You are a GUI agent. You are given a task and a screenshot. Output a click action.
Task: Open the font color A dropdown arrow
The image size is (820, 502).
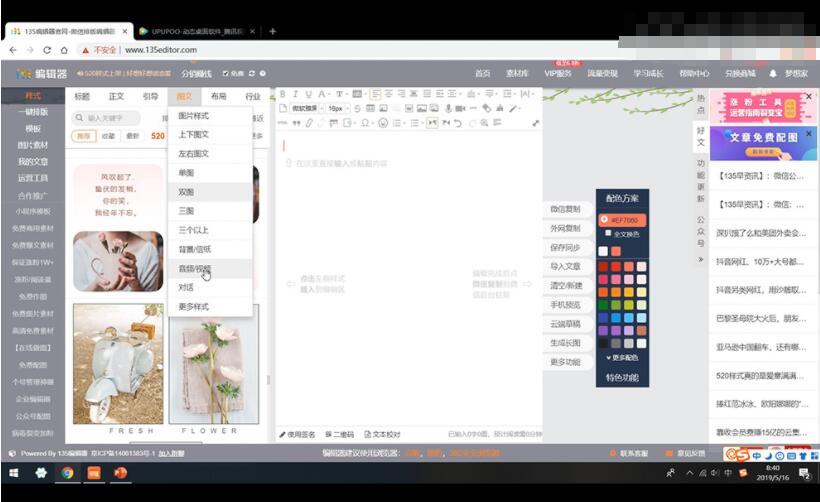329,94
